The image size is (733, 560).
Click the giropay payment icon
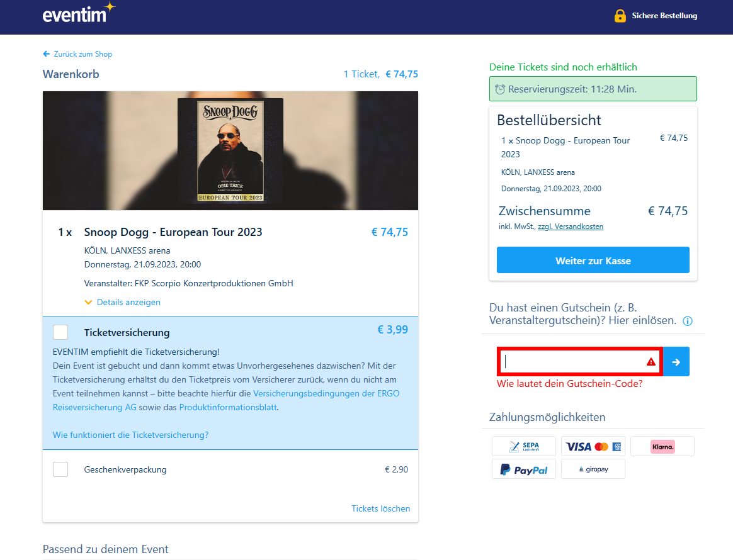pos(593,469)
